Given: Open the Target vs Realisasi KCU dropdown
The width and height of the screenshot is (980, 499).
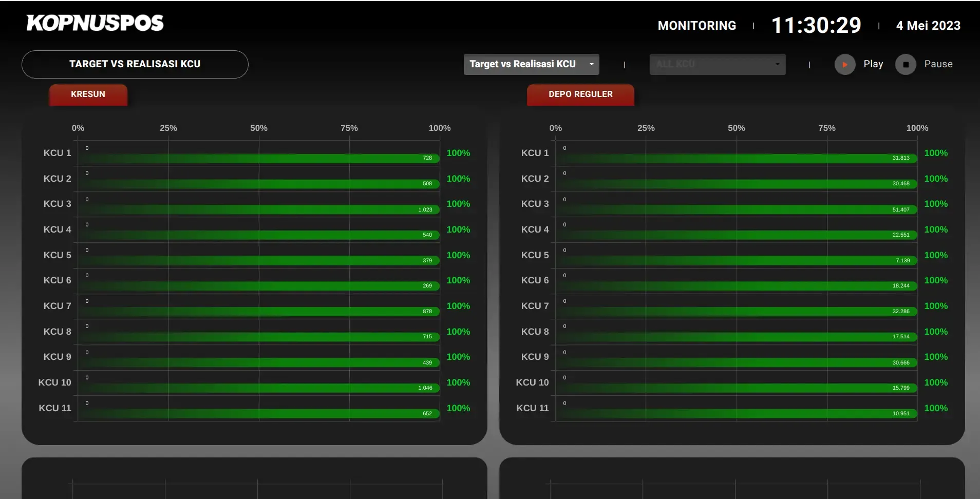Looking at the screenshot, I should click(x=531, y=64).
